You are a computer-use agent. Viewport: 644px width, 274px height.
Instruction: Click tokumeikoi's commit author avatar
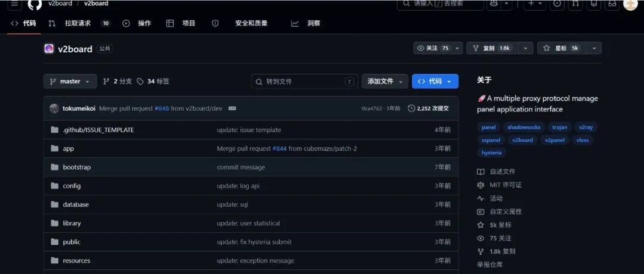(54, 108)
